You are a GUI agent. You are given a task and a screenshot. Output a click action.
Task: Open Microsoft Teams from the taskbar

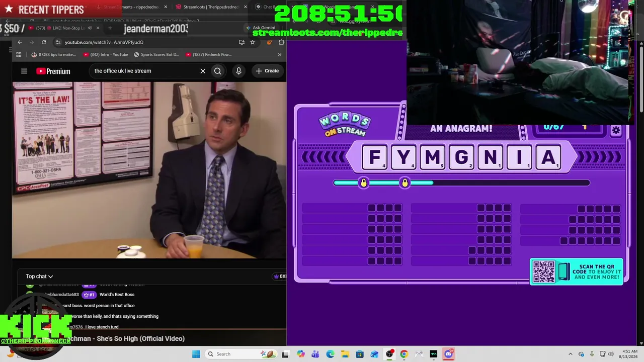(315, 354)
